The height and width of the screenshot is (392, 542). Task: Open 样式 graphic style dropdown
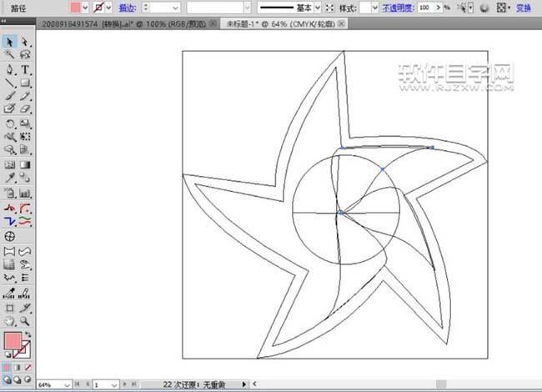[x=374, y=8]
